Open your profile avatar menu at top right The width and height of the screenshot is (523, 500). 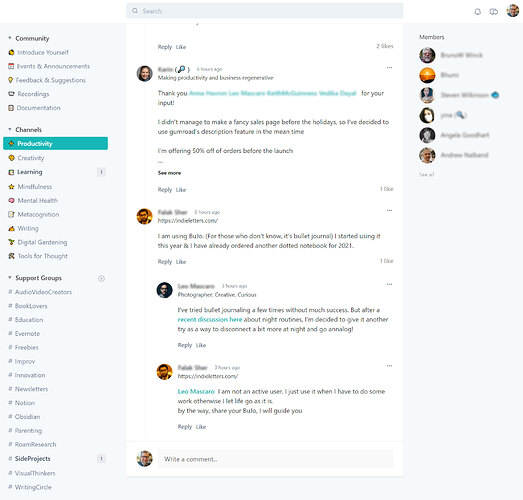pos(513,11)
